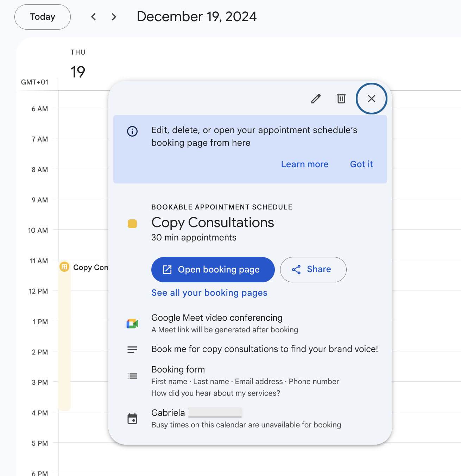Screen dimensions: 461x476
Task: Click the yellow color swatch by Copy Consultations
Action: tap(132, 223)
